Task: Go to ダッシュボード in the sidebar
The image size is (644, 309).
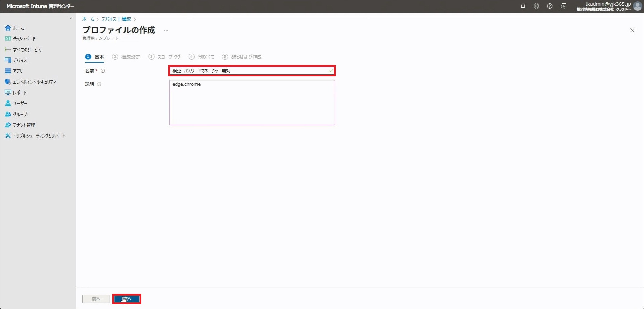Action: click(x=24, y=39)
